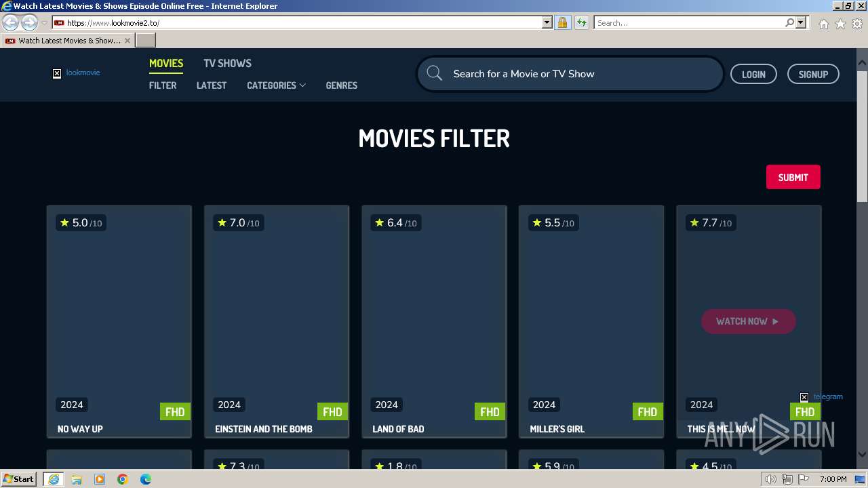Open the FILTER menu item
This screenshot has width=868, height=488.
click(x=163, y=85)
